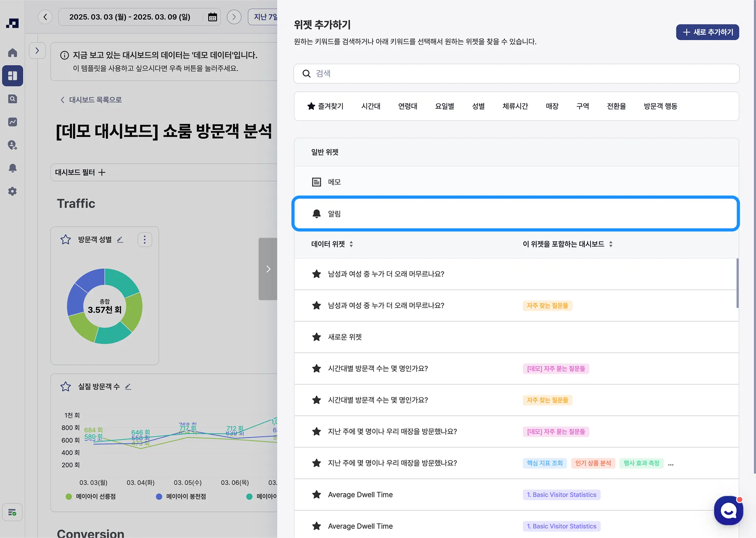Click the dashboard icon in sidebar
756x538 pixels.
tap(13, 76)
